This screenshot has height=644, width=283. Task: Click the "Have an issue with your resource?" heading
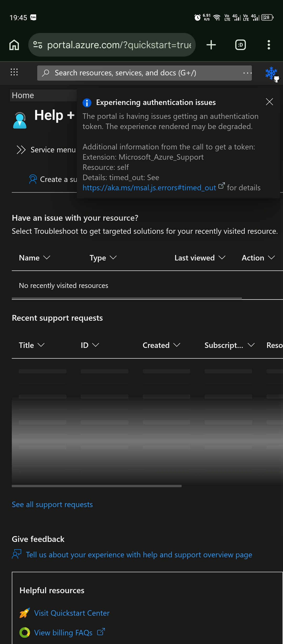[x=75, y=218]
